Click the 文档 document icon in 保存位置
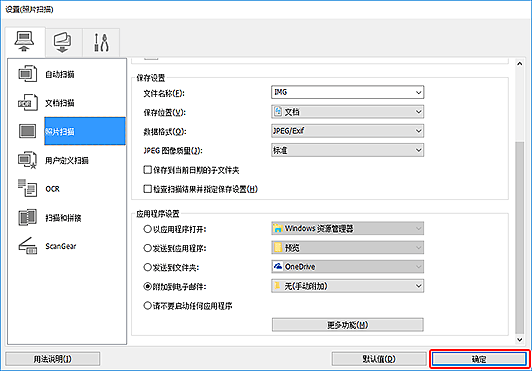 tap(278, 111)
